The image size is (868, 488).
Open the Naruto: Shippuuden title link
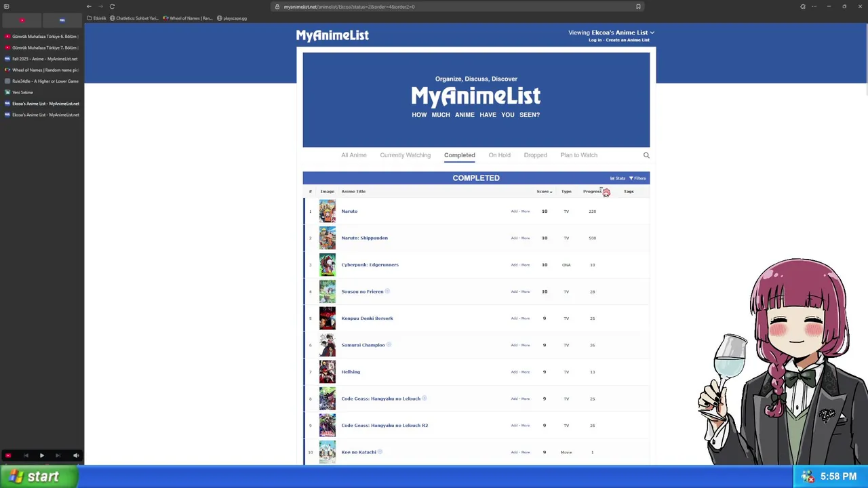click(364, 238)
